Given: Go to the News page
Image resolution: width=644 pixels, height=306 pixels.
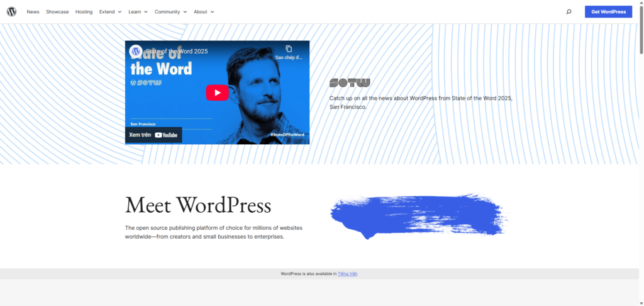Looking at the screenshot, I should coord(33,11).
